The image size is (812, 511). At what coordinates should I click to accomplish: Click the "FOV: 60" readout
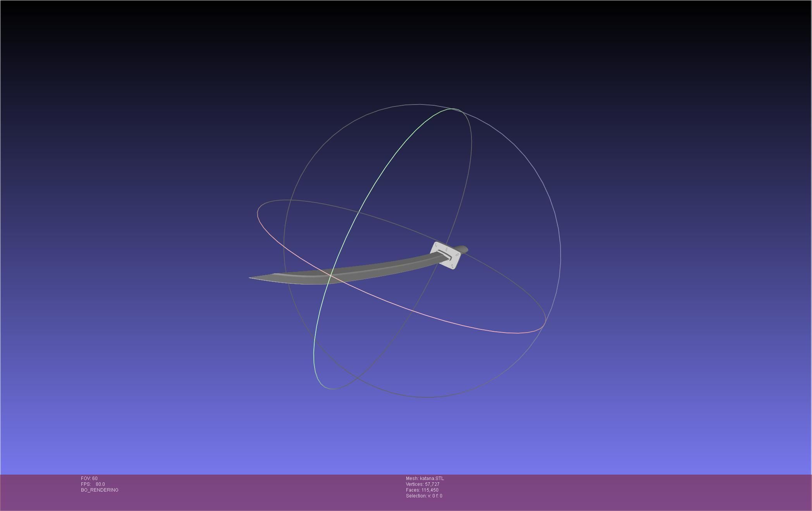click(89, 478)
